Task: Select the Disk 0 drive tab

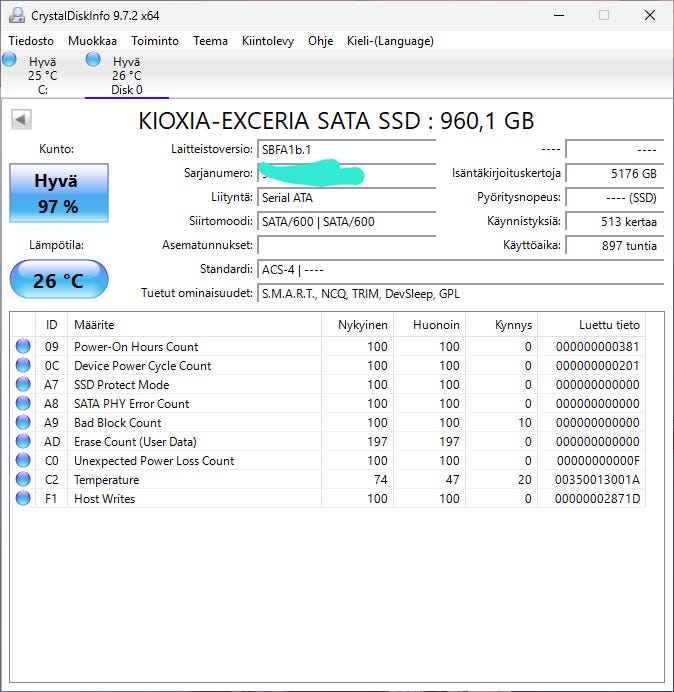Action: tap(127, 75)
